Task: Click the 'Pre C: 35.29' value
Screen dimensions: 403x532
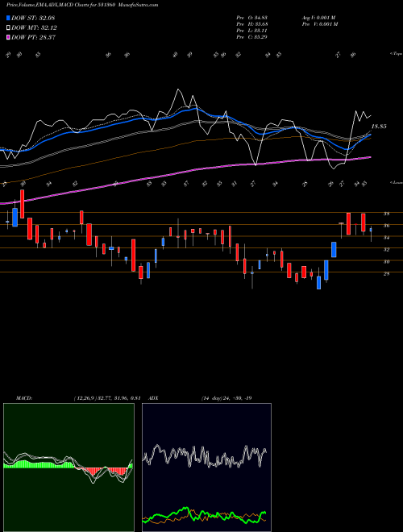Action: pos(251,37)
